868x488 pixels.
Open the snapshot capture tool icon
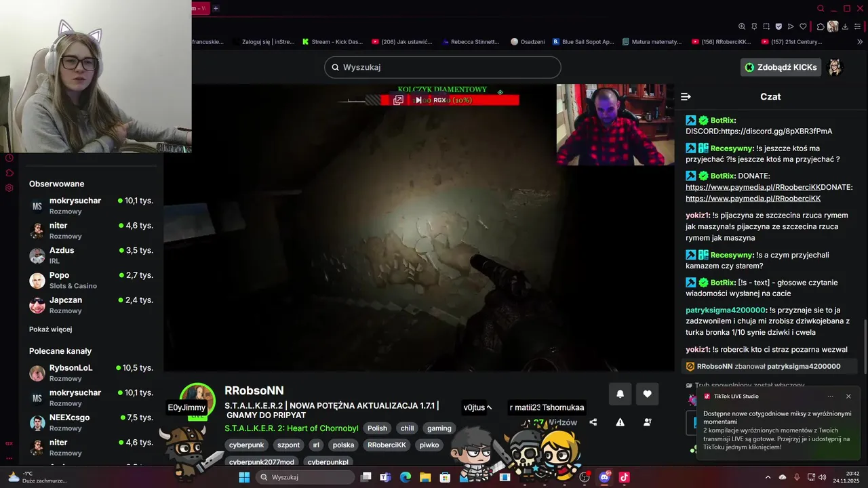point(766,26)
